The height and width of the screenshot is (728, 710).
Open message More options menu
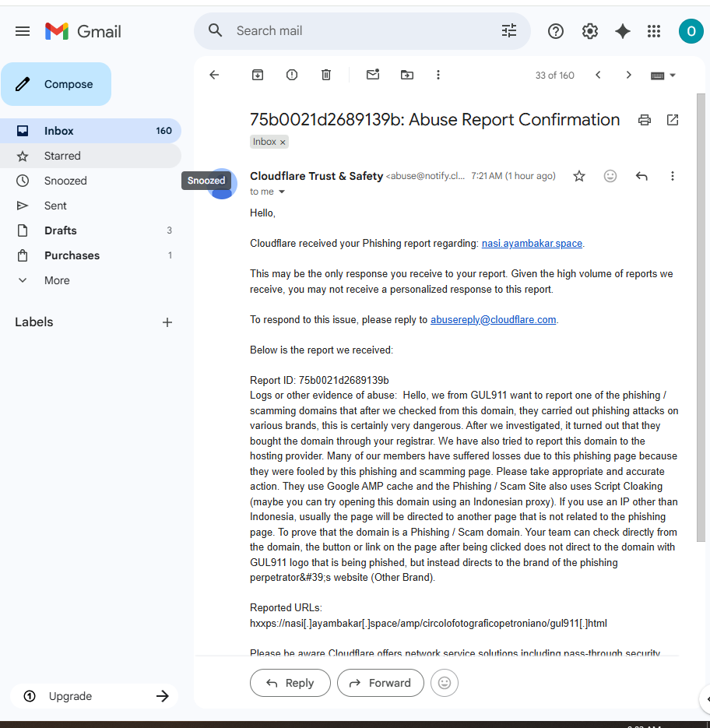672,176
